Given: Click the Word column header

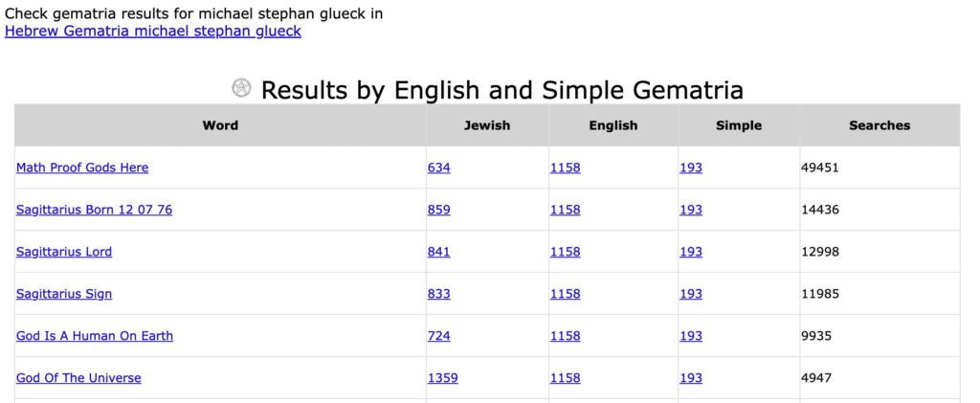Looking at the screenshot, I should [220, 125].
